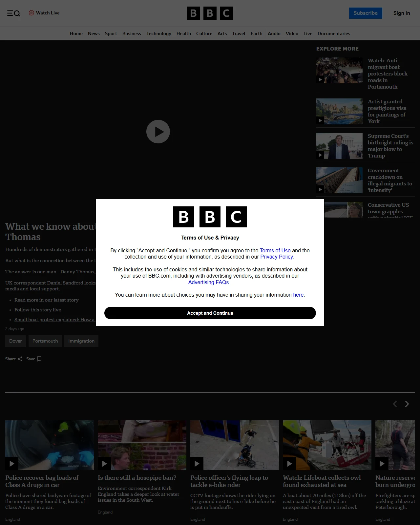The height and width of the screenshot is (525, 420).
Task: Play icon on hosepipe ban thumbnail
Action: pos(104,464)
